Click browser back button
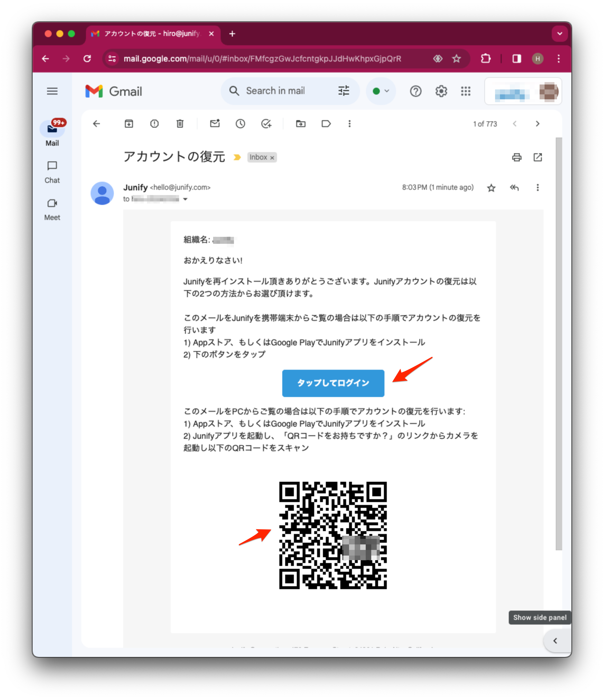 [45, 59]
